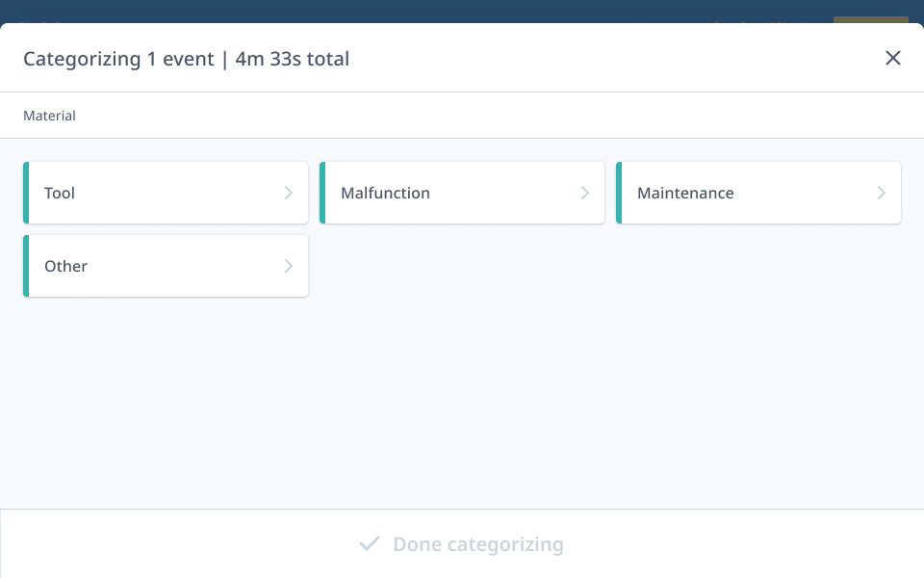The width and height of the screenshot is (924, 578).
Task: Click the green accent bar on the Maintenance card
Action: [619, 193]
